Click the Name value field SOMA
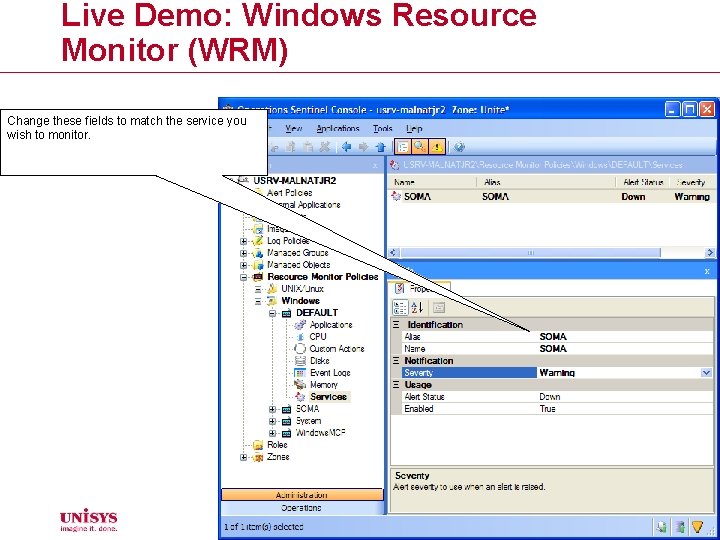The height and width of the screenshot is (540, 720). (625, 349)
